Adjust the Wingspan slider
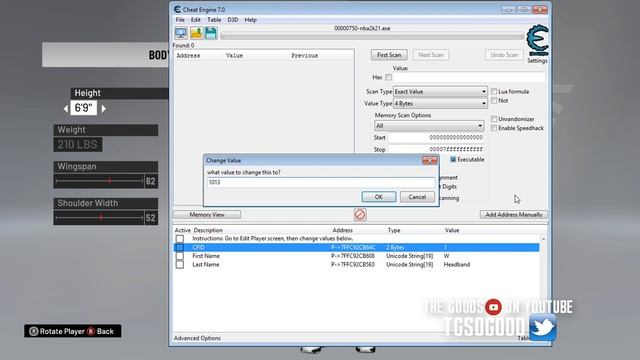 click(x=99, y=181)
